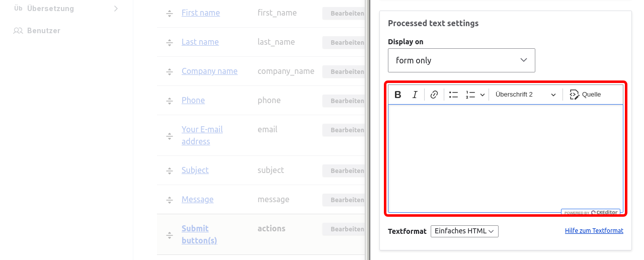
Task: Click drag handle icon of Phone row
Action: tap(170, 101)
